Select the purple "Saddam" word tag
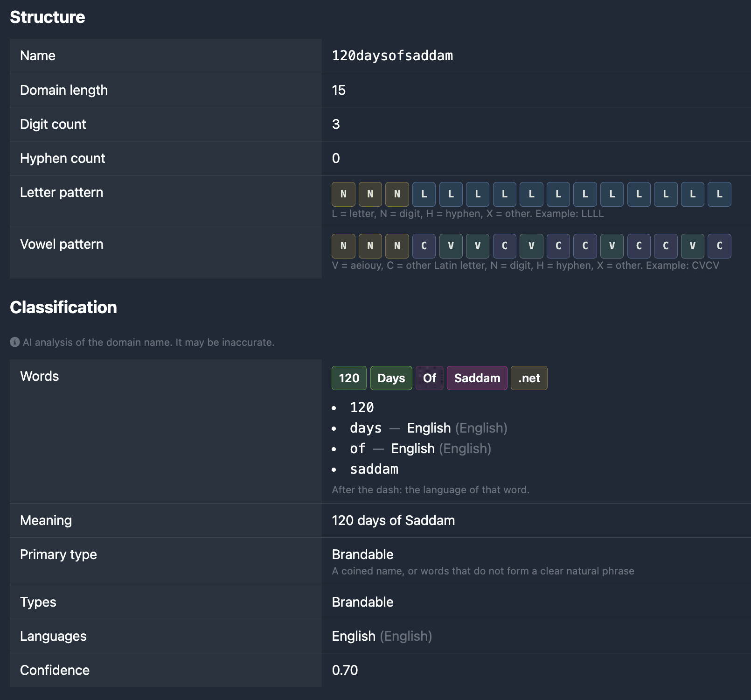 click(477, 378)
